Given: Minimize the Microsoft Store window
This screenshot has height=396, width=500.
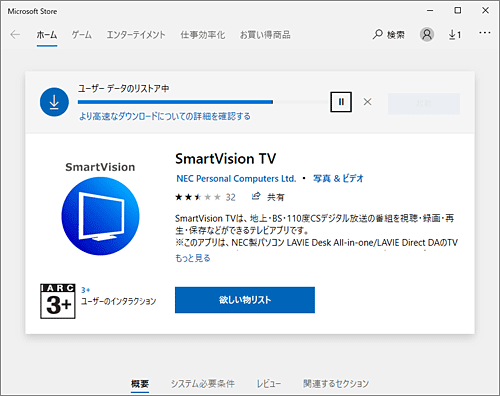Looking at the screenshot, I should pyautogui.click(x=430, y=11).
